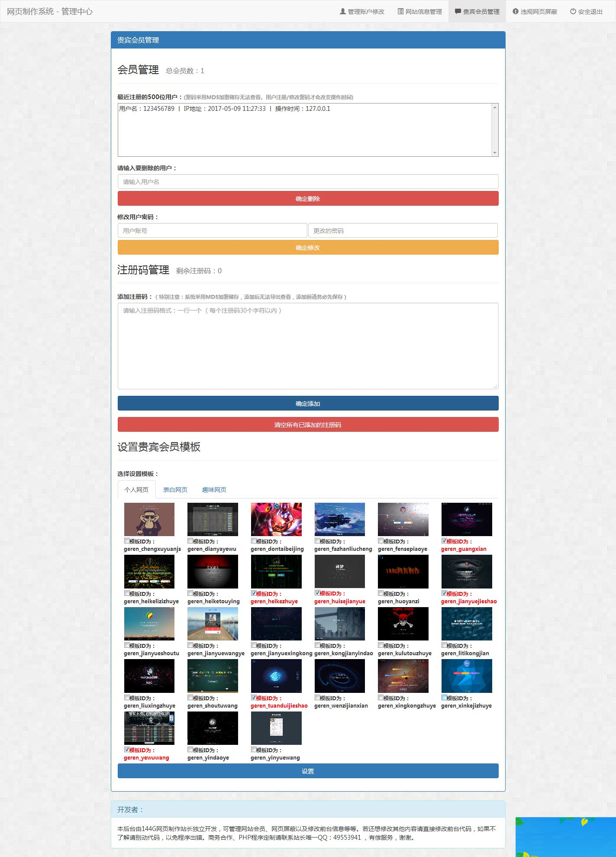
Task: Switch to the 趣味网页 template tab
Action: [214, 490]
